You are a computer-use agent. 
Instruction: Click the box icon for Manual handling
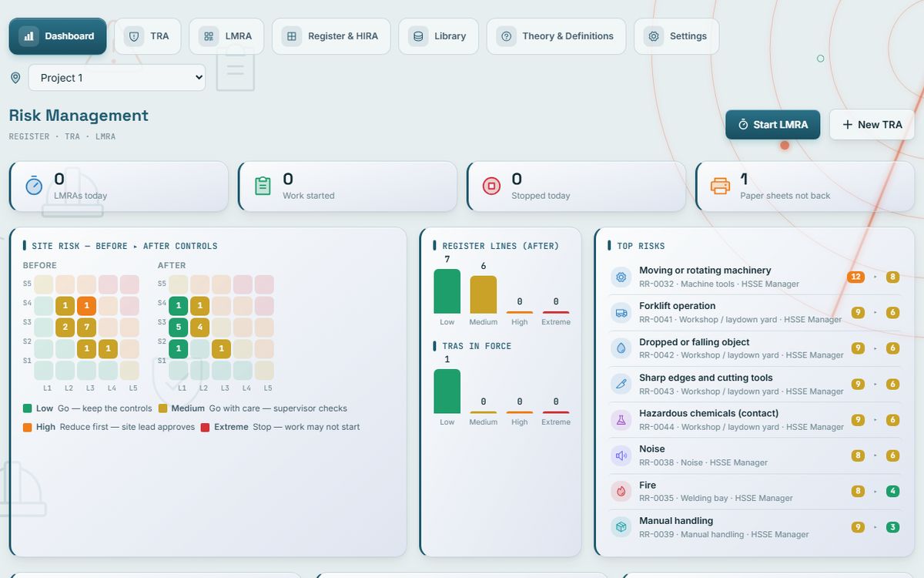click(x=621, y=526)
